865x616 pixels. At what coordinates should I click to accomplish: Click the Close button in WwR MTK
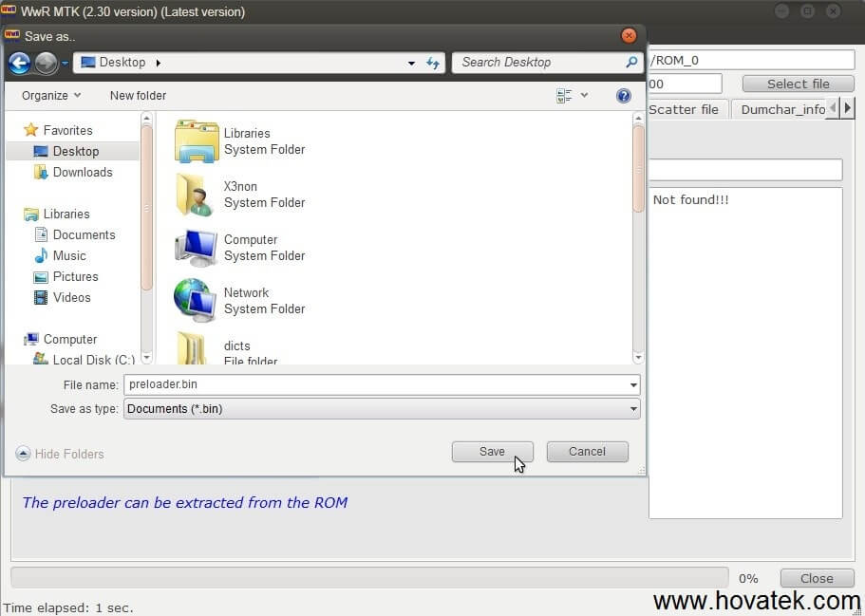click(x=817, y=578)
